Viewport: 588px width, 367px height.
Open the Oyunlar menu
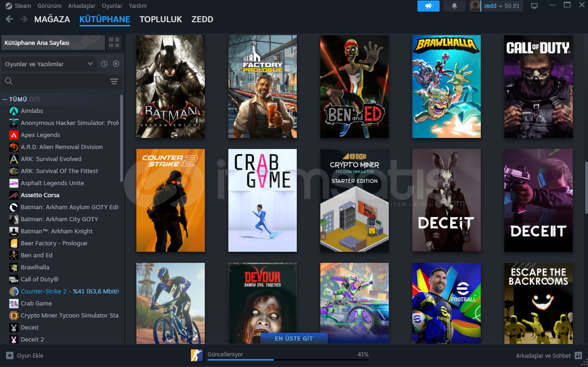pyautogui.click(x=112, y=6)
